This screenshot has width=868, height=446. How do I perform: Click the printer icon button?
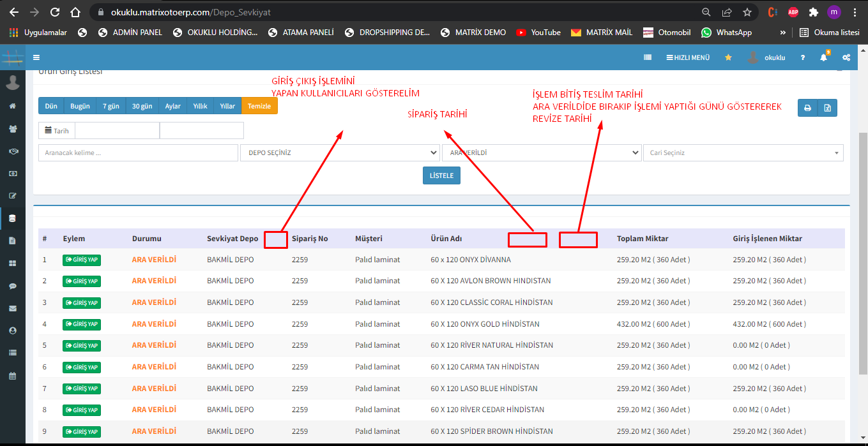click(x=807, y=108)
